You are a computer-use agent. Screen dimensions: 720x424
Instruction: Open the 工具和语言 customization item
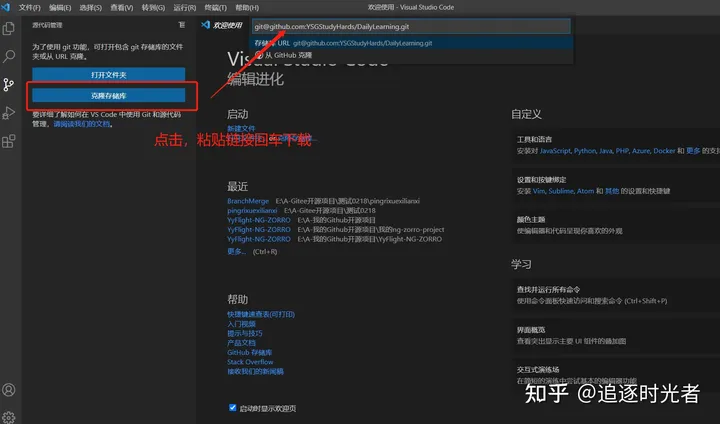point(615,145)
